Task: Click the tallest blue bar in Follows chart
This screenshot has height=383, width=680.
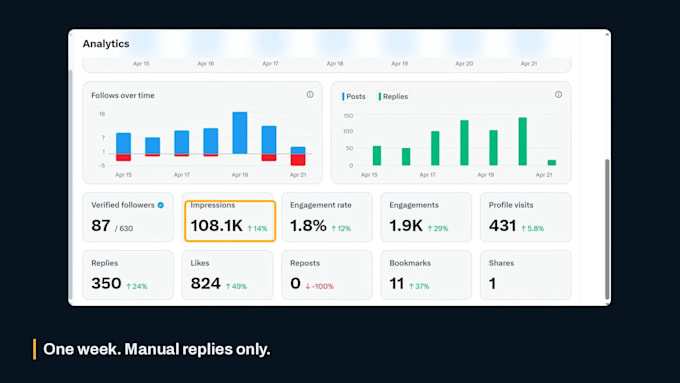Action: 240,133
